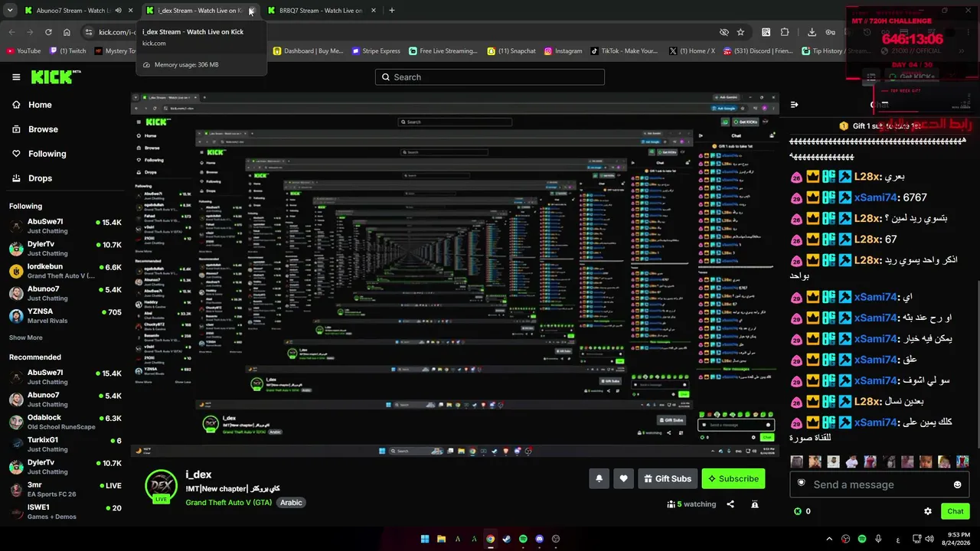
Task: Share the i_dex stream
Action: point(730,504)
